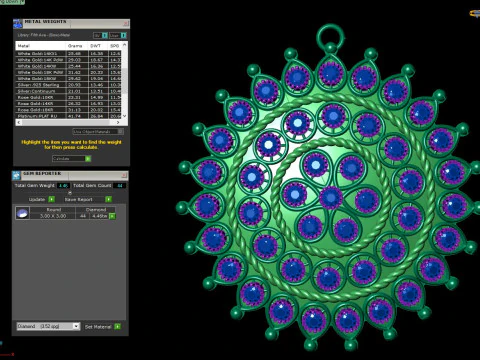The height and width of the screenshot is (360, 480).
Task: Select the White Gold:14KW row
Action: coord(68,66)
